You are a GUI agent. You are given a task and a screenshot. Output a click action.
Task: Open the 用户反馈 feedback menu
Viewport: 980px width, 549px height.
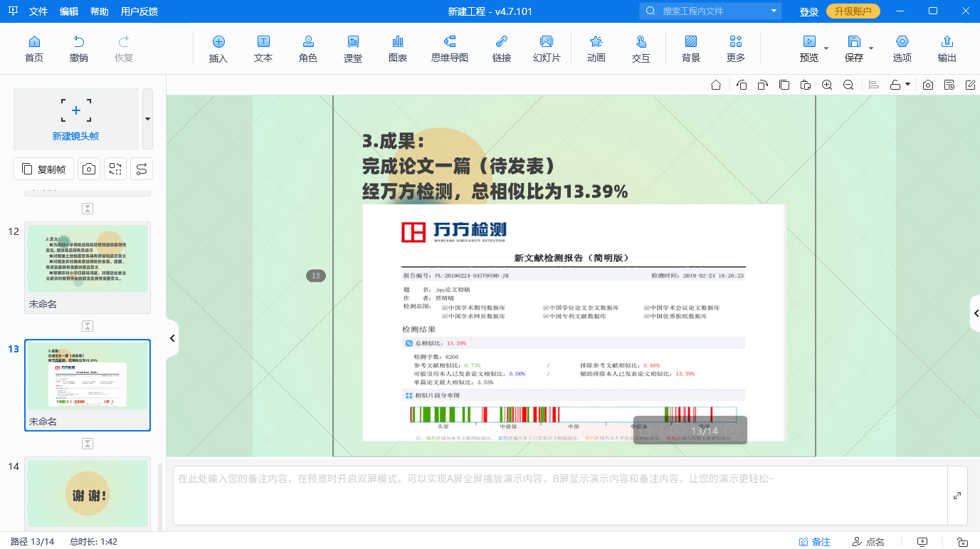(x=139, y=11)
